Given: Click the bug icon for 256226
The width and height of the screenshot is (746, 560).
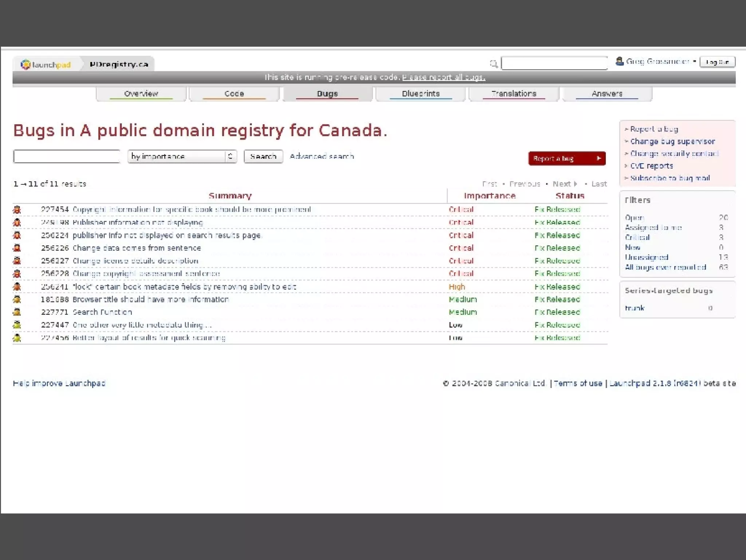Looking at the screenshot, I should pyautogui.click(x=17, y=248).
